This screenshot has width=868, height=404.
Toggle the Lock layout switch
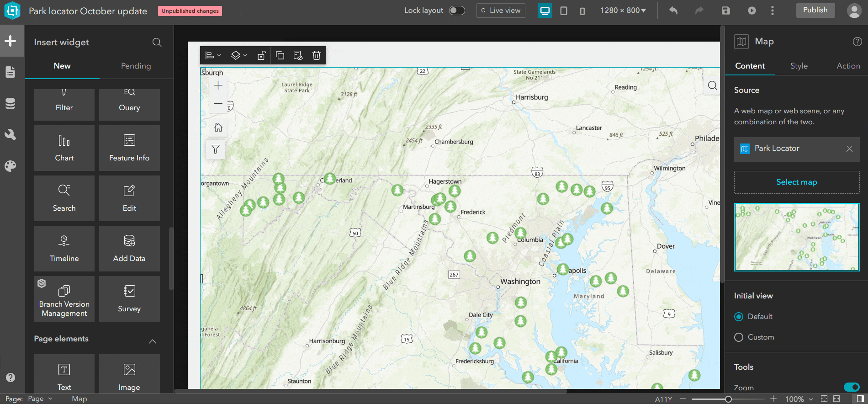pyautogui.click(x=457, y=11)
